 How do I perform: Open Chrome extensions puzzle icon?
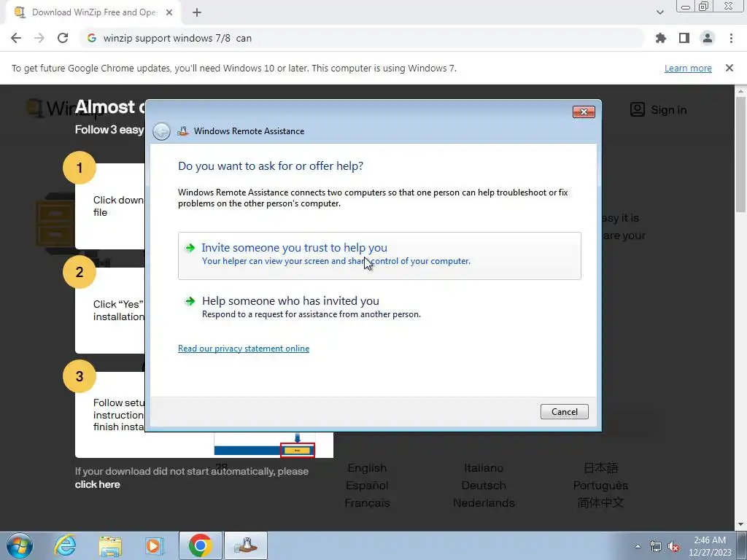pyautogui.click(x=660, y=38)
